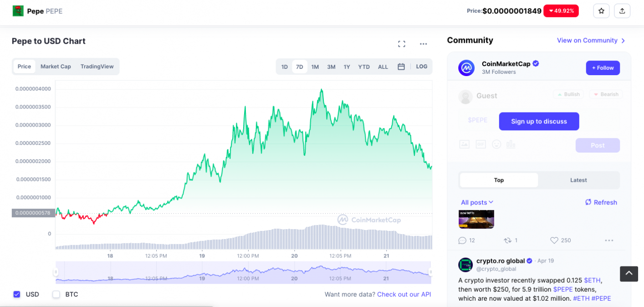Mark sentiment as Bearish

[x=606, y=94]
